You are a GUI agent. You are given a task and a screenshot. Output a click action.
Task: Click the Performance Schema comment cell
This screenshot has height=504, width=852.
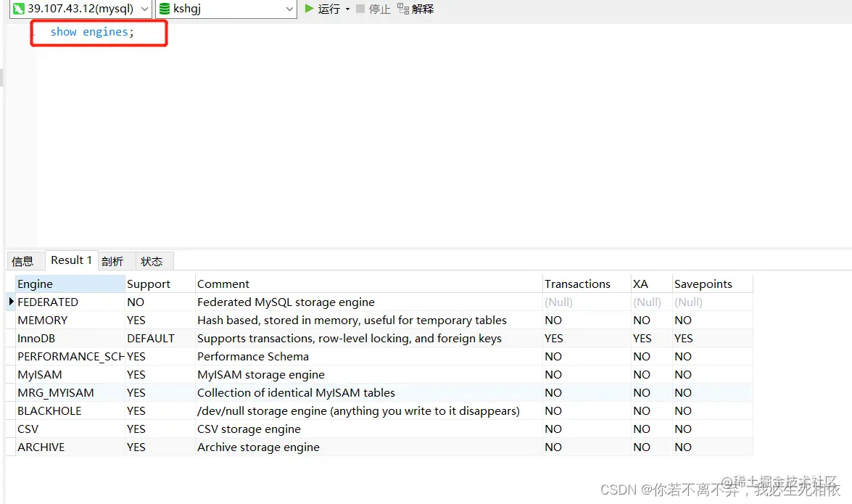(x=369, y=357)
